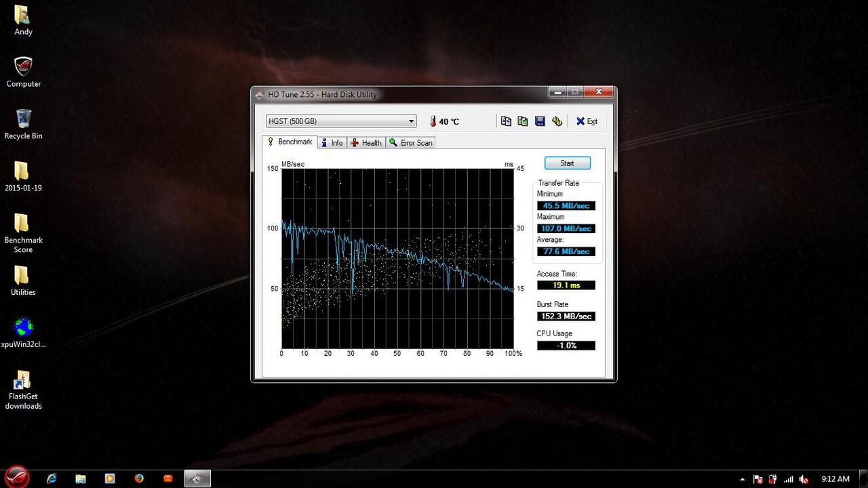This screenshot has height=488, width=868.
Task: Select the Utilities folder icon
Action: click(23, 281)
